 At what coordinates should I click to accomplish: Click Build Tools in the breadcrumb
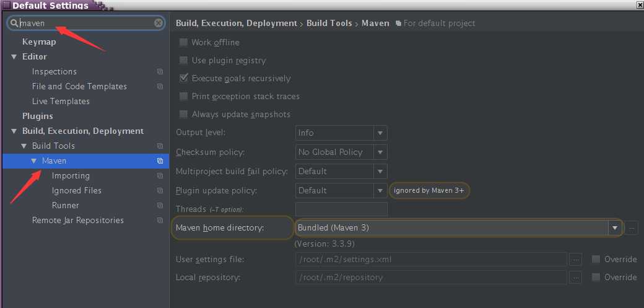328,24
